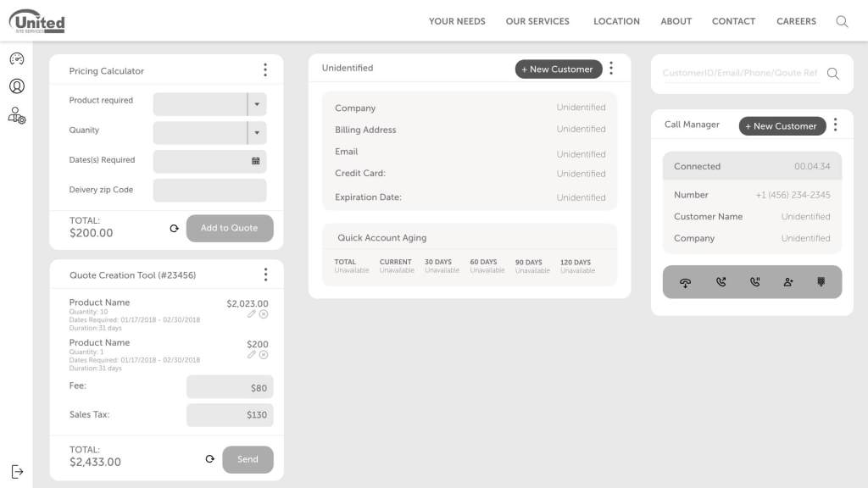This screenshot has width=868, height=488.
Task: Click the transfer call icon
Action: (x=721, y=282)
